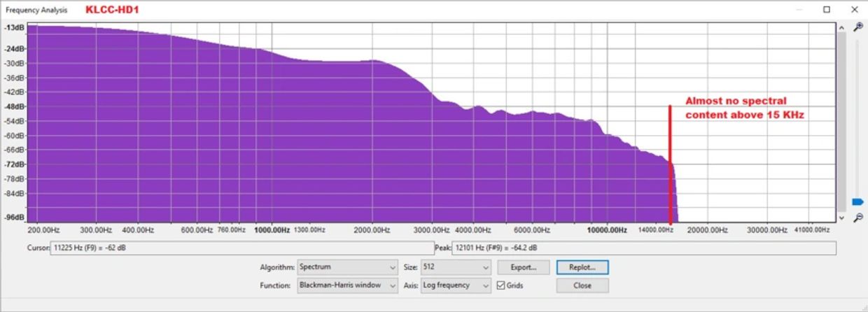
Task: Uncheck the Grids checkbox
Action: (x=500, y=285)
